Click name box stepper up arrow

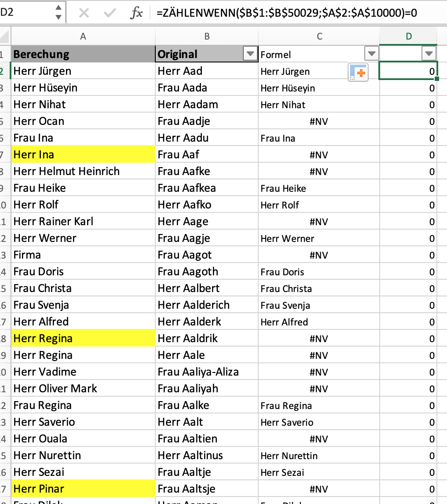[x=58, y=8]
